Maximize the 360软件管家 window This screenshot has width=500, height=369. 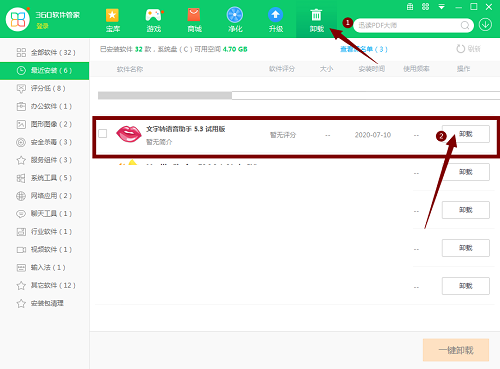coord(474,7)
